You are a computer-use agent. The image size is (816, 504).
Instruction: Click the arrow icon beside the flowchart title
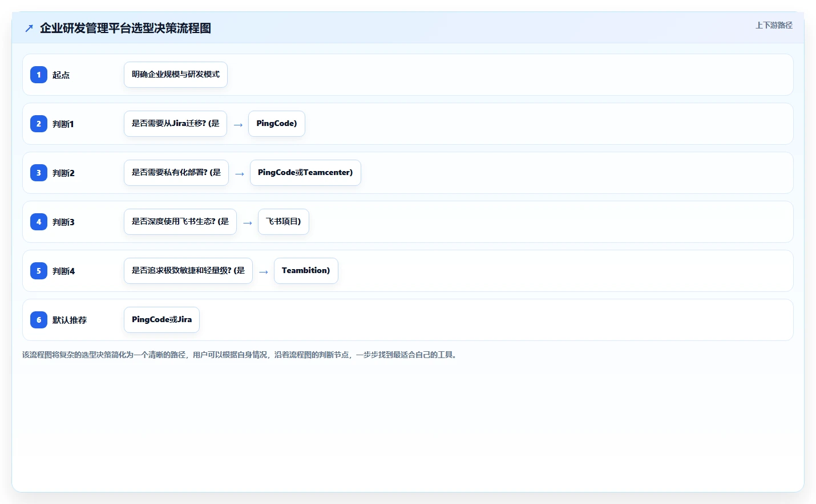[x=29, y=28]
